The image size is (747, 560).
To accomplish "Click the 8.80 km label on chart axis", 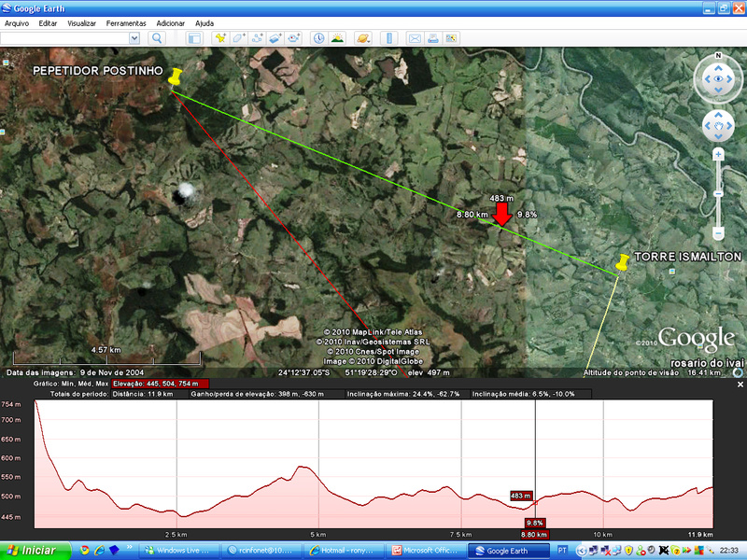I will click(534, 534).
